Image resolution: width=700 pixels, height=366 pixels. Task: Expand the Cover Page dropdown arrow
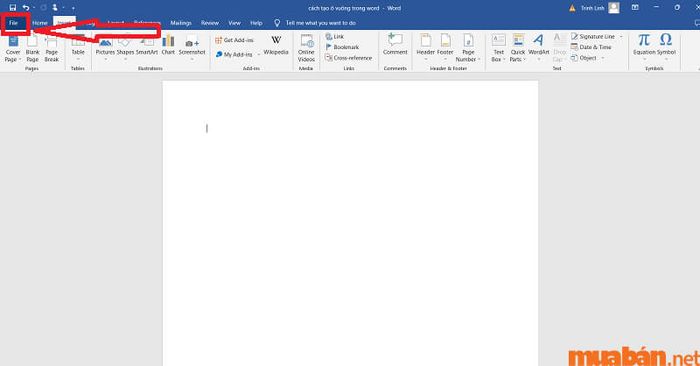pos(20,59)
